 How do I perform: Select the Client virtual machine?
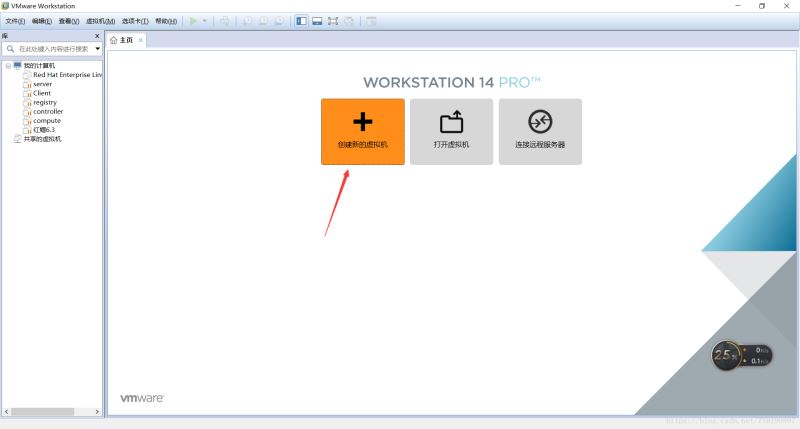tap(42, 93)
